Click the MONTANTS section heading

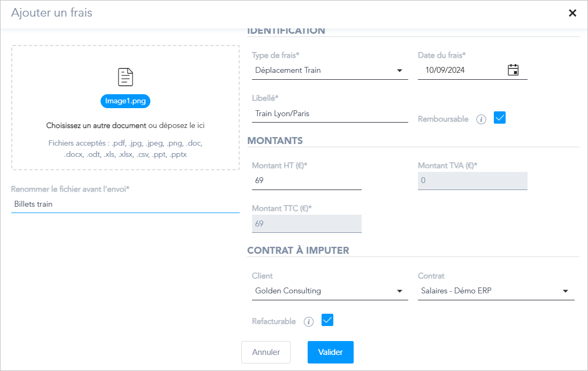(x=275, y=141)
